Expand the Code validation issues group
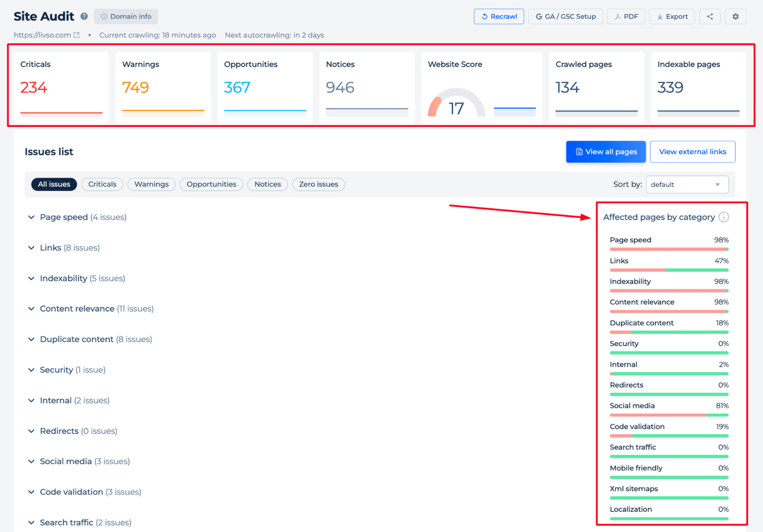Image resolution: width=763 pixels, height=532 pixels. (85, 492)
